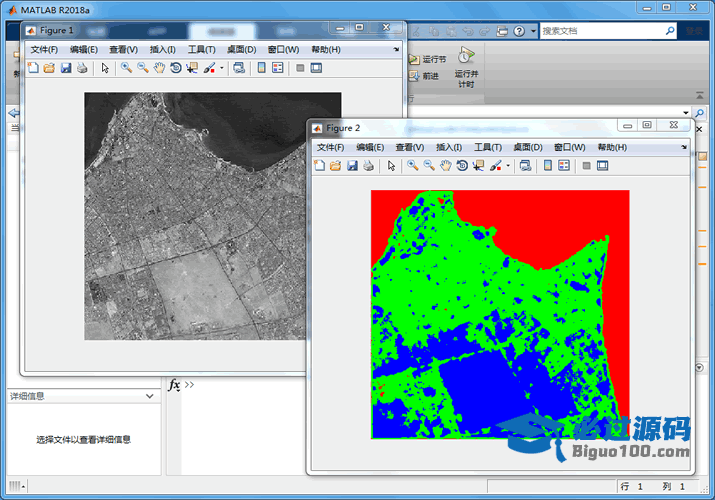Select Zoom Out tool in Figure 2 toolbar
Screen dimensions: 715x500
point(429,165)
